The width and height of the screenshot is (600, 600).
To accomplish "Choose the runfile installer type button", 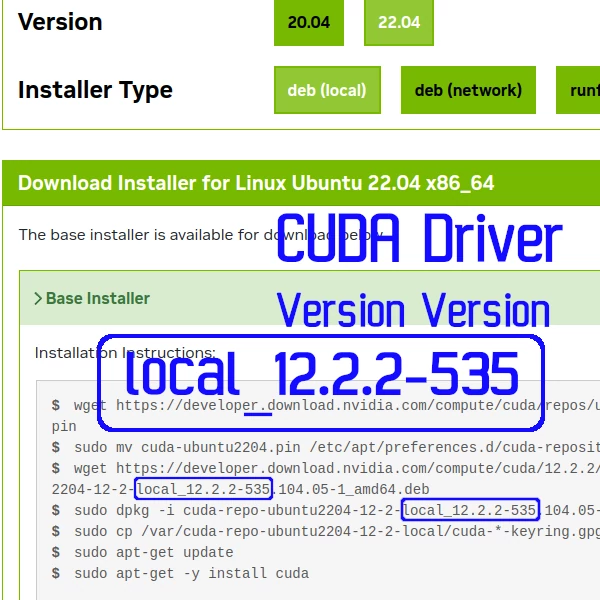I will point(578,90).
